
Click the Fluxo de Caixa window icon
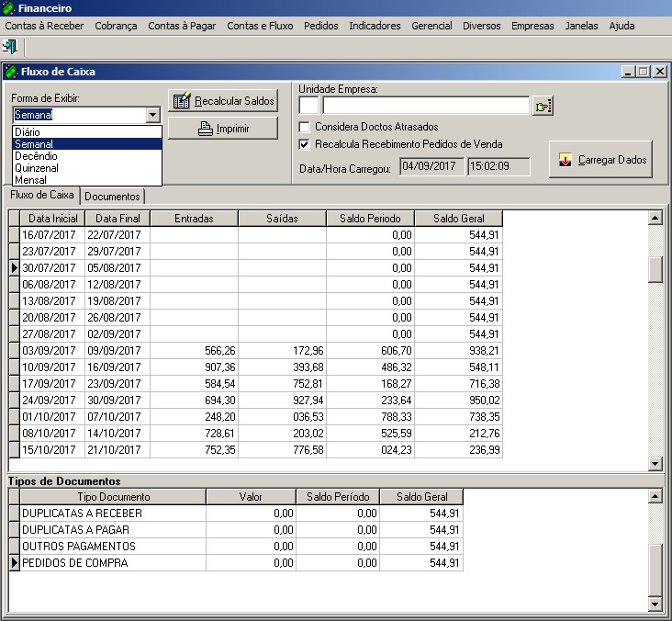pos(11,72)
